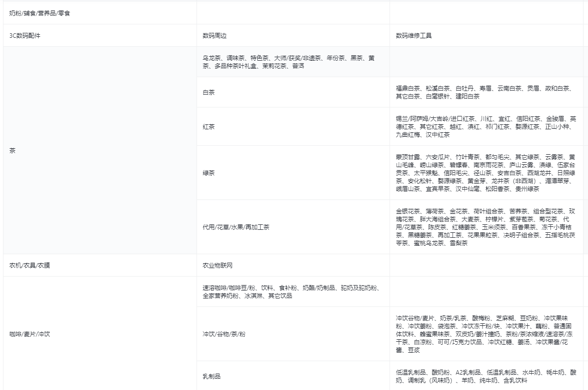Select the cell starting with 福鼎白茶
This screenshot has width=588, height=390.
(x=485, y=93)
